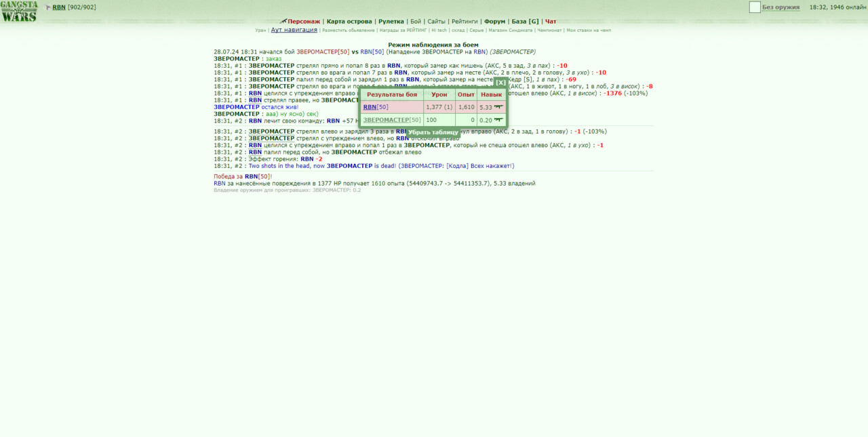Visit the Форум link
The image size is (868, 437).
tap(494, 22)
